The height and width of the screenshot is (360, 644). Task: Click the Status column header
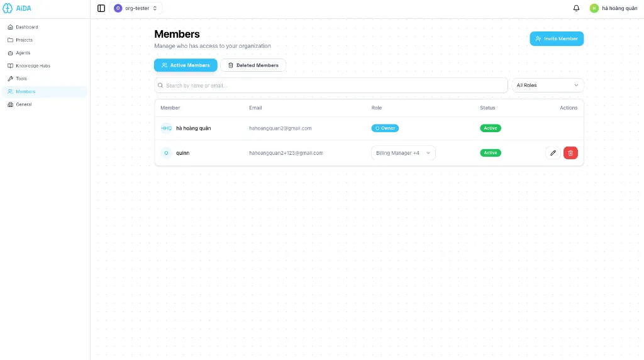pyautogui.click(x=487, y=108)
